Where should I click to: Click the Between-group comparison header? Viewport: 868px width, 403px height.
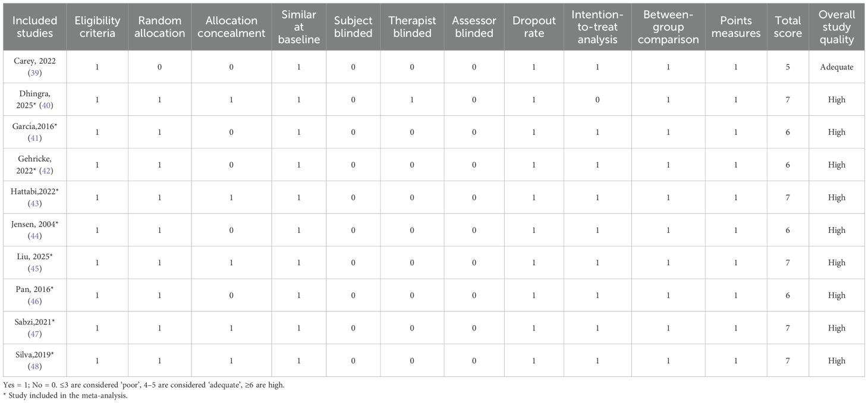(668, 27)
